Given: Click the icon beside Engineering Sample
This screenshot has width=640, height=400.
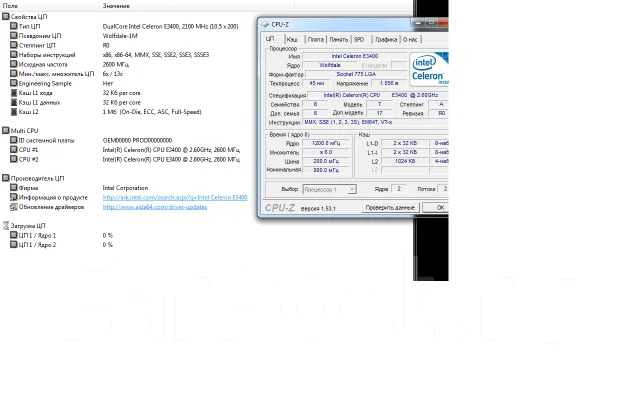Looking at the screenshot, I should pyautogui.click(x=13, y=83).
